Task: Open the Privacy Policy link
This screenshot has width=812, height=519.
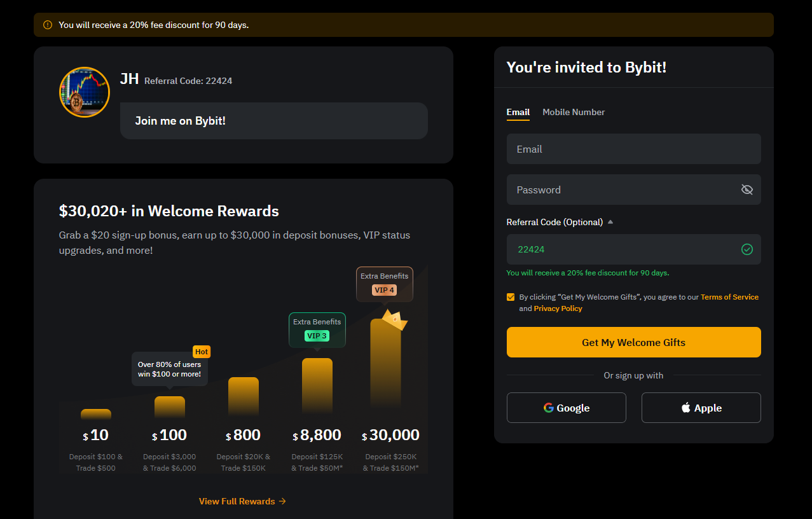Action: 558,308
